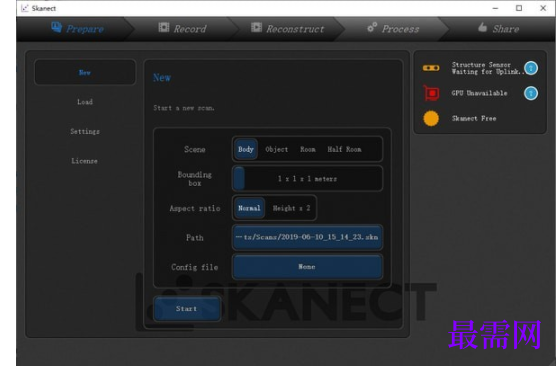Click the Start button

point(187,309)
